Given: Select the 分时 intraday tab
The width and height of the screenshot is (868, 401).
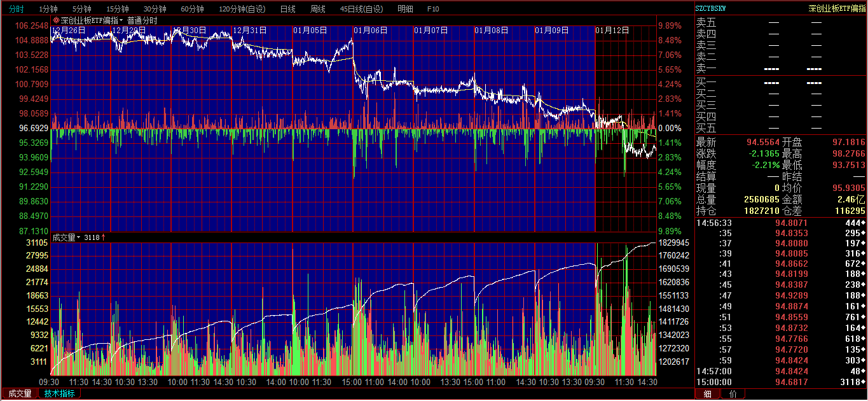Looking at the screenshot, I should (x=16, y=9).
